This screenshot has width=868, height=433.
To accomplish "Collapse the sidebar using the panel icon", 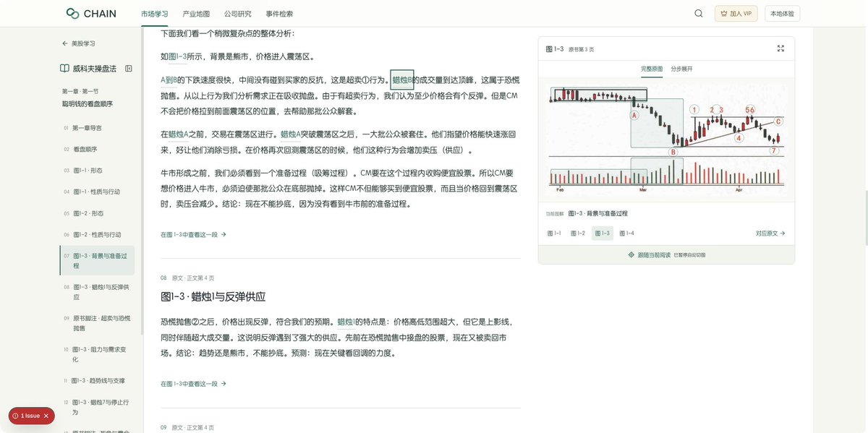I will [128, 69].
